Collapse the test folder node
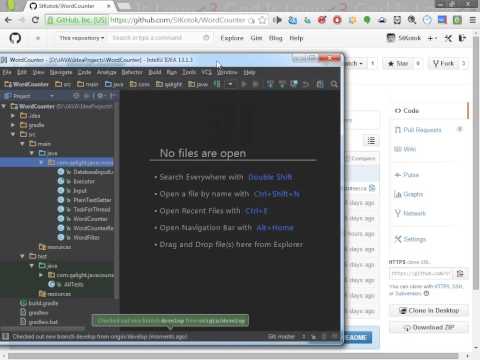Viewport: 480px width, 360px height. (x=22, y=256)
